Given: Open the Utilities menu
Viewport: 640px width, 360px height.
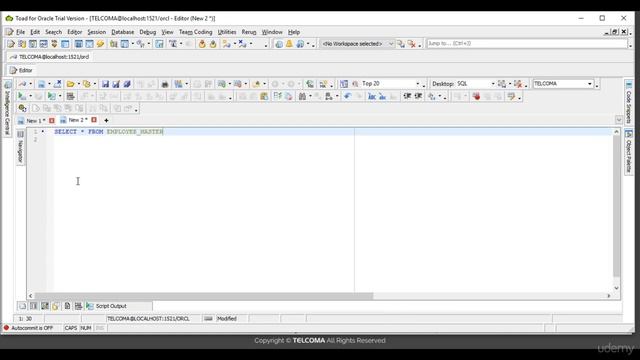Looking at the screenshot, I should [227, 32].
